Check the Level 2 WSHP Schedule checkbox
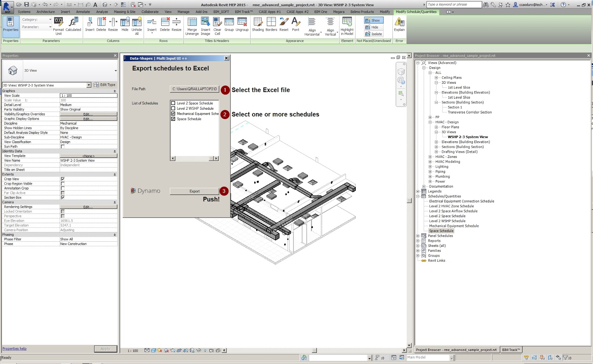 (173, 108)
